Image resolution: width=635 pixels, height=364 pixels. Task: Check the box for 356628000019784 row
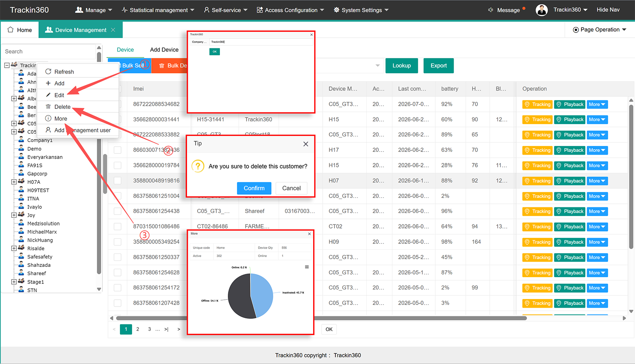(x=117, y=165)
